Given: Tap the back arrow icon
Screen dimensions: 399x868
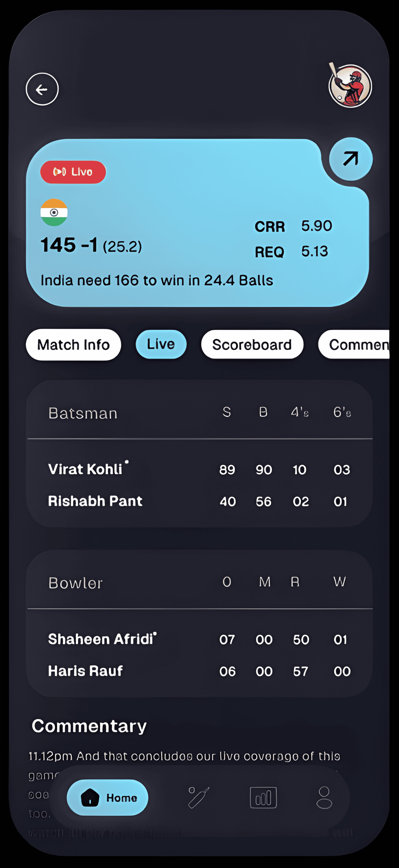Looking at the screenshot, I should tap(42, 89).
